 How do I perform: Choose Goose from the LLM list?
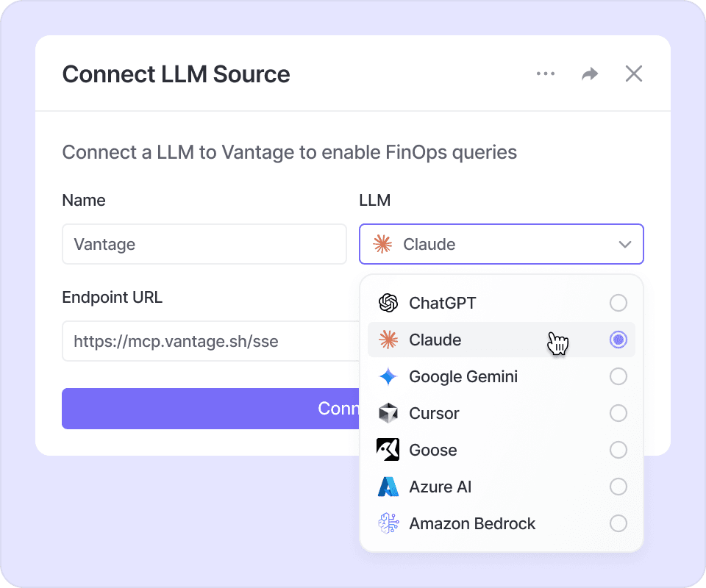(x=432, y=450)
